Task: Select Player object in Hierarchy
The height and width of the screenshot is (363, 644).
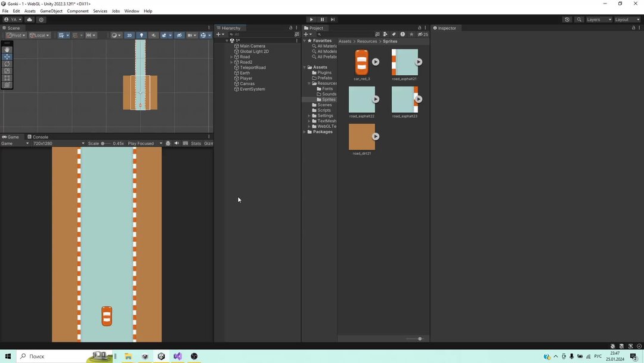Action: [246, 78]
